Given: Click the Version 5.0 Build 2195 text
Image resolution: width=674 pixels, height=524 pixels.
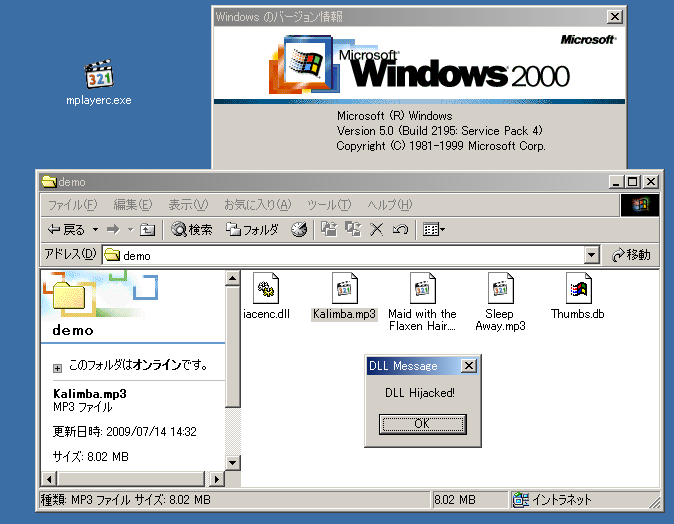Looking at the screenshot, I should tap(439, 131).
